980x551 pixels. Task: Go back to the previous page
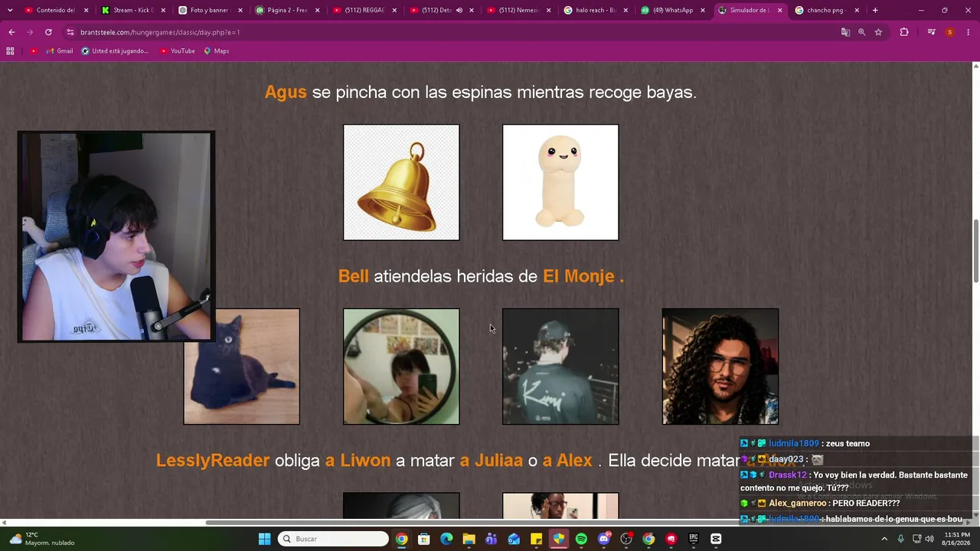tap(11, 32)
